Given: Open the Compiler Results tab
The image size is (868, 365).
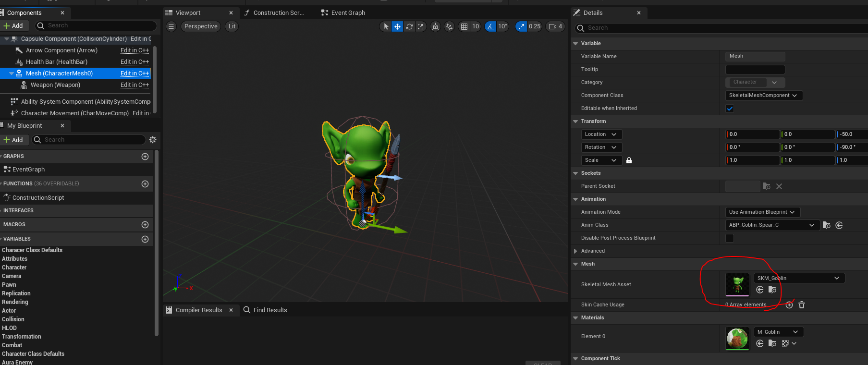Looking at the screenshot, I should (x=199, y=310).
